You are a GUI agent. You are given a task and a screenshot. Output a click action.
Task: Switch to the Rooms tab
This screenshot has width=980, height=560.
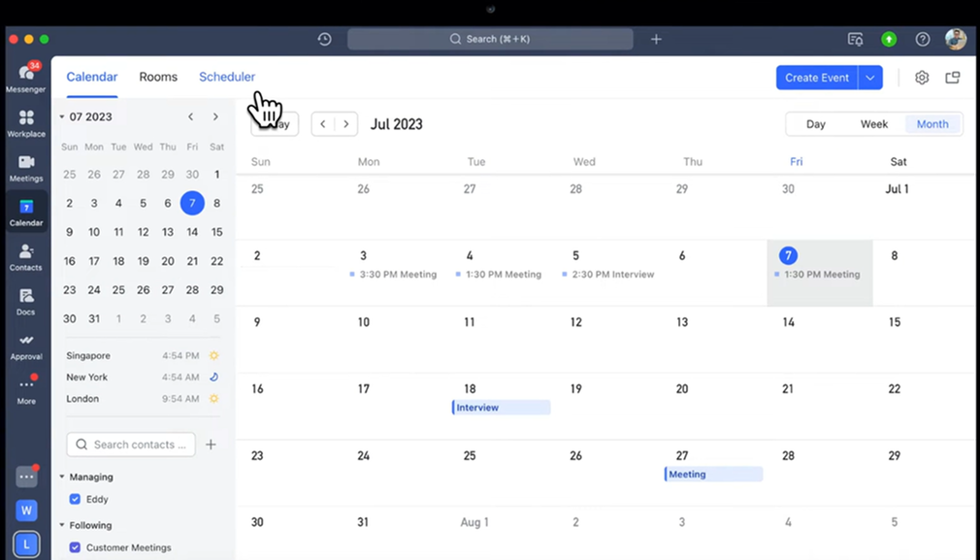tap(158, 77)
